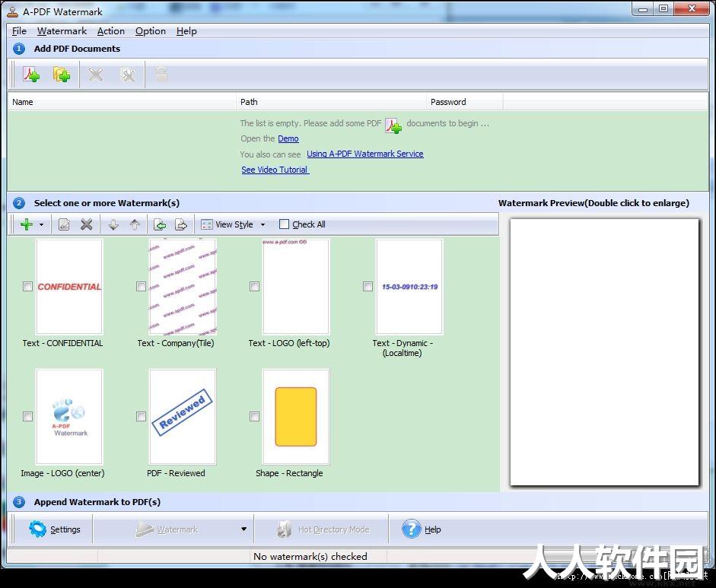Click the Settings gear icon
This screenshot has height=588, width=716.
[x=37, y=529]
